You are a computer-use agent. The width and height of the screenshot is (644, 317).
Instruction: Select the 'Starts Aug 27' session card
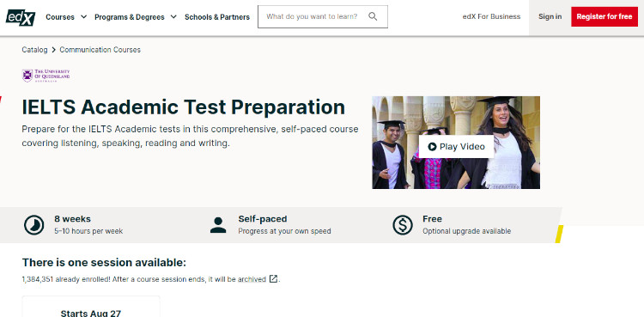click(91, 307)
